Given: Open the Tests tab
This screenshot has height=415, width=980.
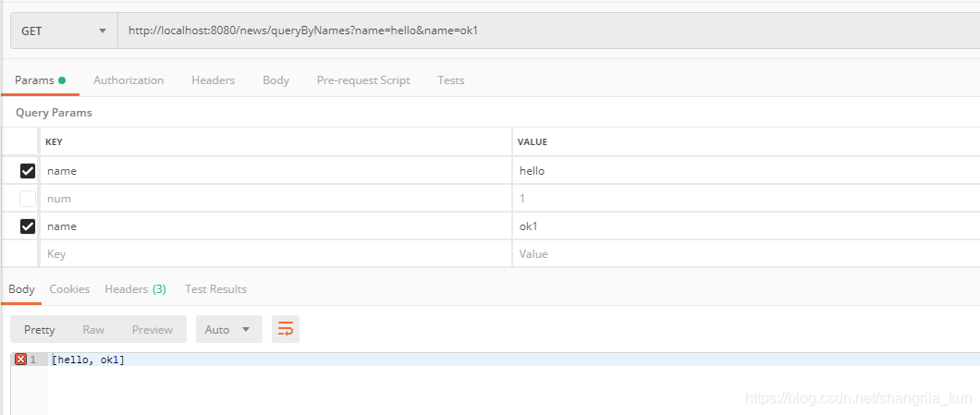Looking at the screenshot, I should 450,80.
